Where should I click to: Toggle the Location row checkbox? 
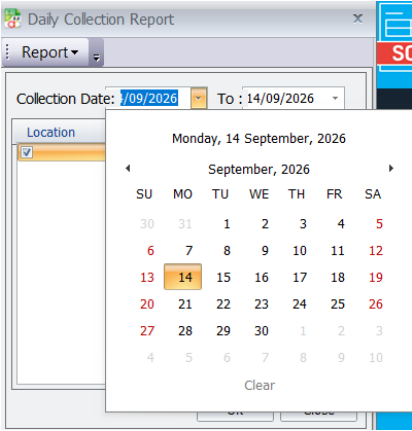pos(27,152)
